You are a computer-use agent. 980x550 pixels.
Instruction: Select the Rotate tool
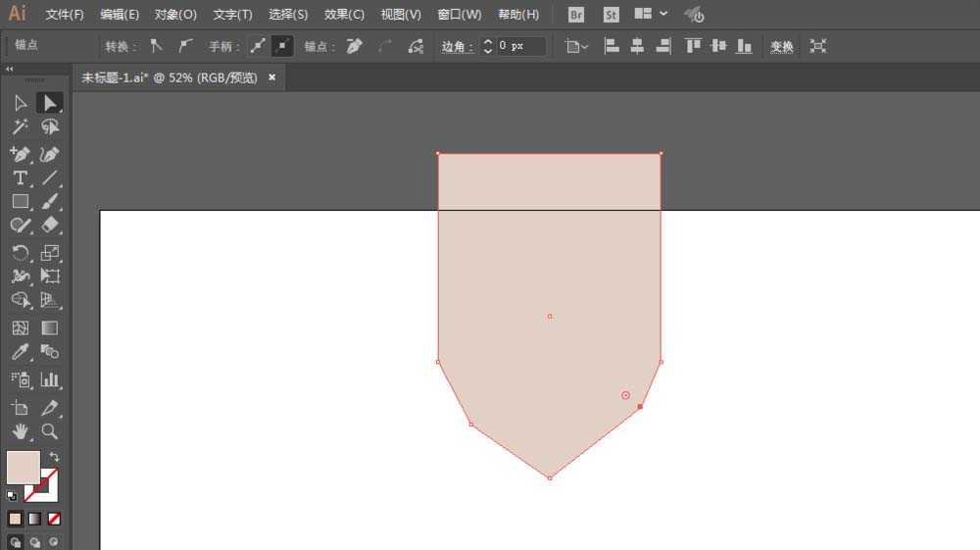(20, 253)
